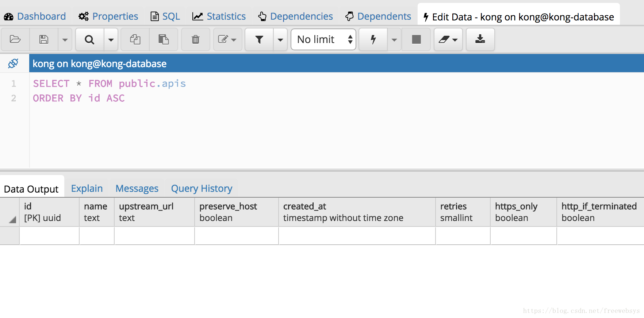644x318 pixels.
Task: Open the Properties tab
Action: point(108,16)
